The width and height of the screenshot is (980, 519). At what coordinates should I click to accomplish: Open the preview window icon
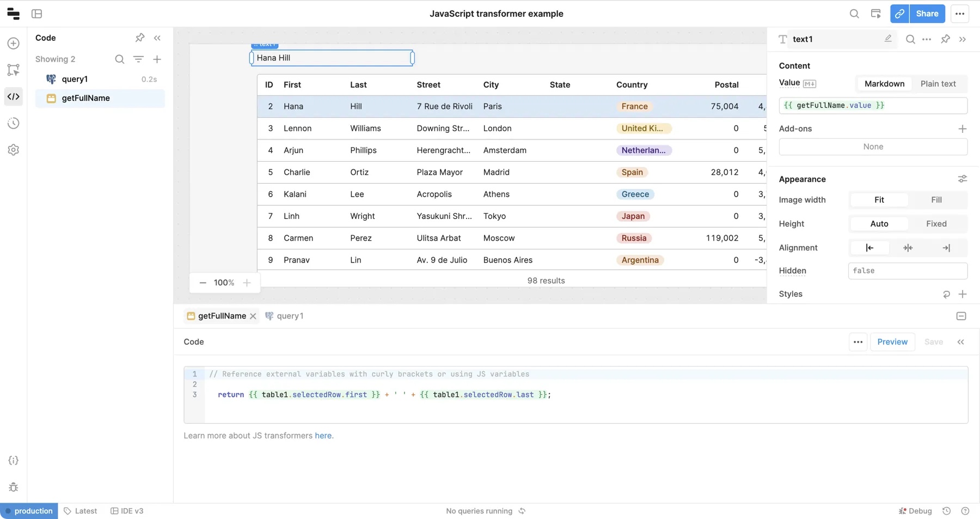coord(876,14)
